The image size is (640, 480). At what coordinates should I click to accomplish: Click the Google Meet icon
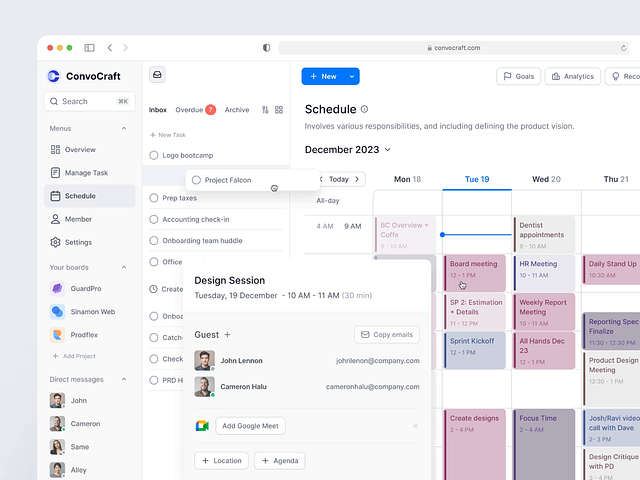coord(202,426)
